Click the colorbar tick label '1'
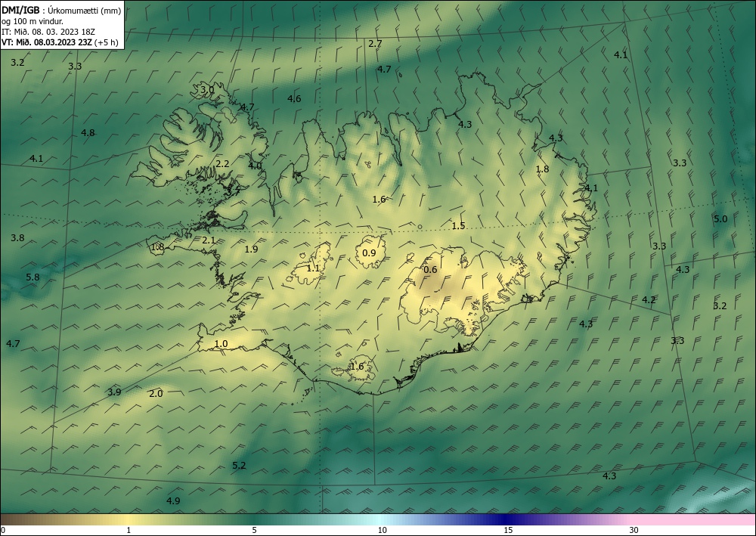The height and width of the screenshot is (536, 756). coord(129,531)
